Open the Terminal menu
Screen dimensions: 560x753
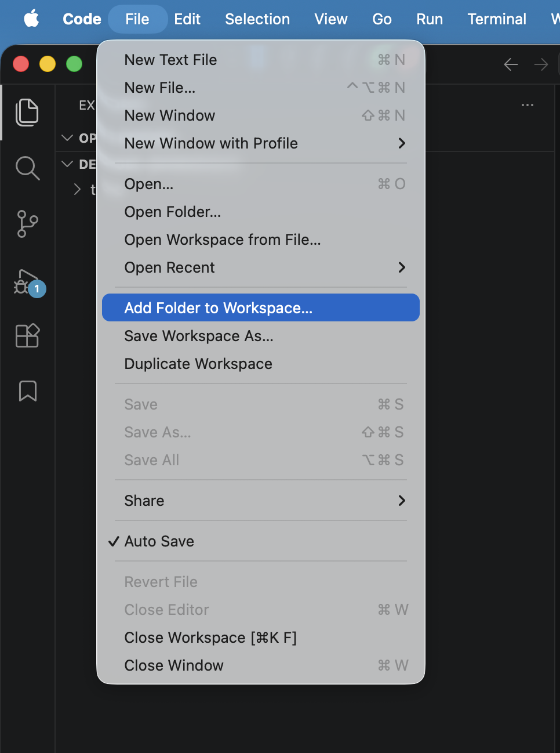click(x=497, y=19)
